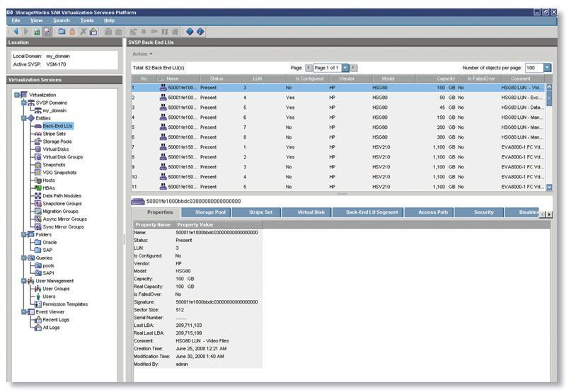Click the Snapshots tree icon
Viewport: 566px width, 392px height.
38,165
